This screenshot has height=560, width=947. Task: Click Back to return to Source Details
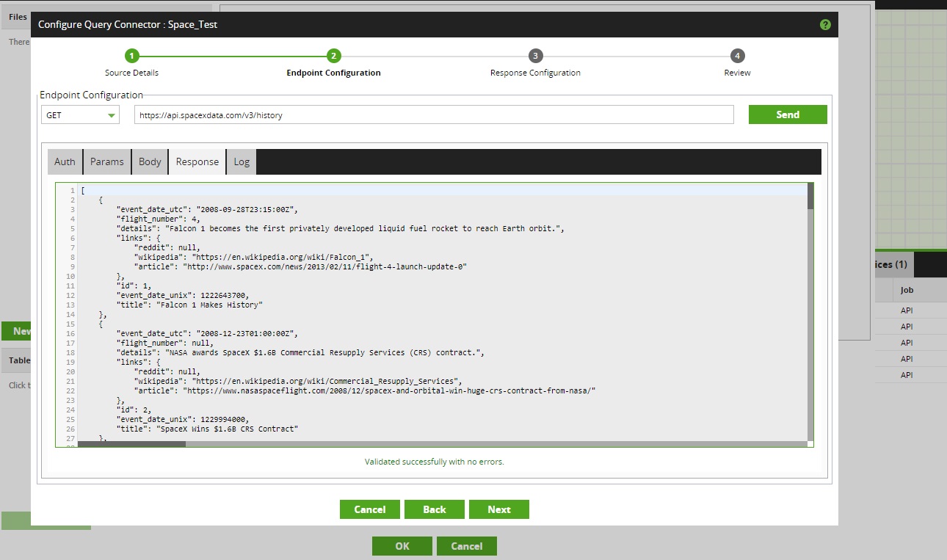pyautogui.click(x=434, y=509)
